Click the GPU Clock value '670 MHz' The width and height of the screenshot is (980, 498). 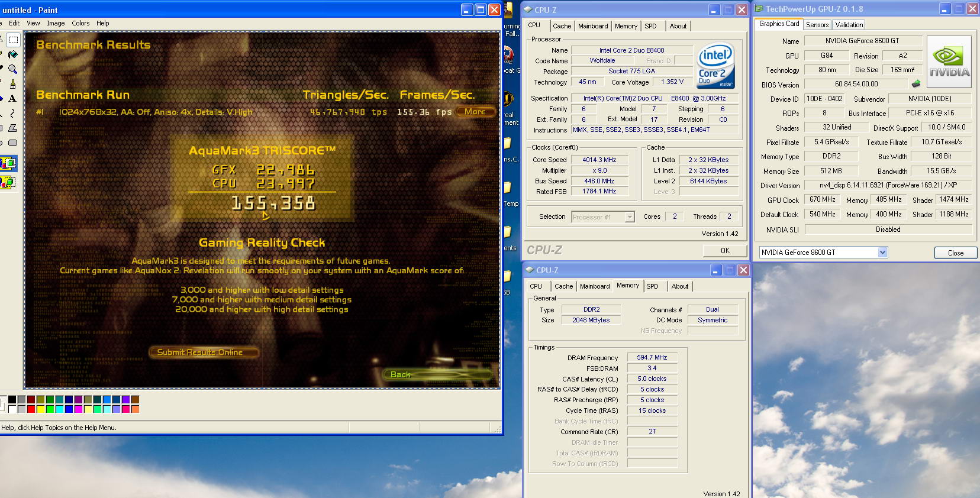tap(822, 199)
